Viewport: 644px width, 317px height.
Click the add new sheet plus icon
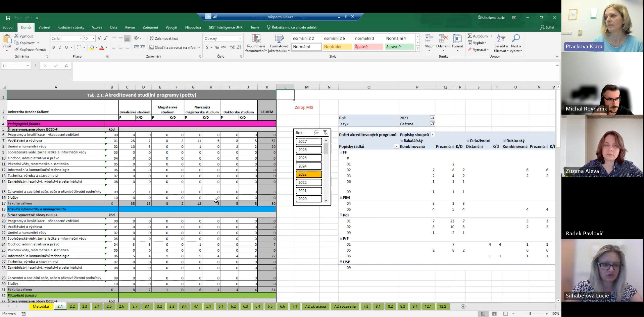463,306
